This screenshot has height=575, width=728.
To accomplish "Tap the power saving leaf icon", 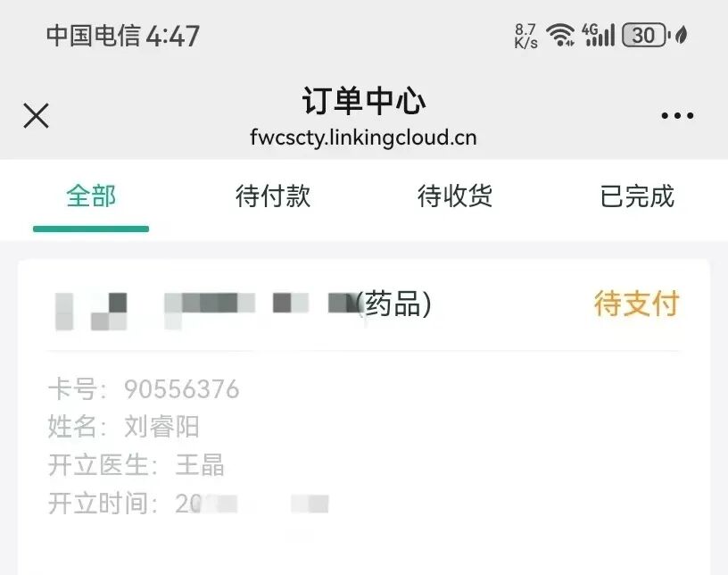I will 682,35.
